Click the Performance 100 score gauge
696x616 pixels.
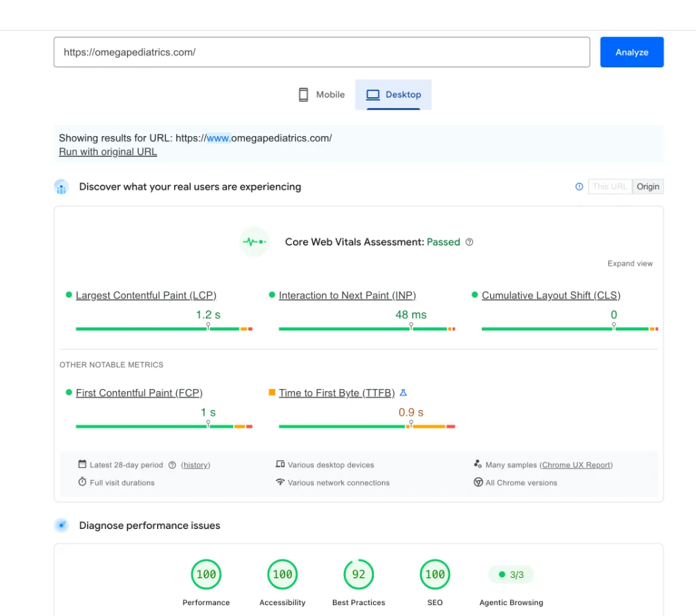click(206, 575)
